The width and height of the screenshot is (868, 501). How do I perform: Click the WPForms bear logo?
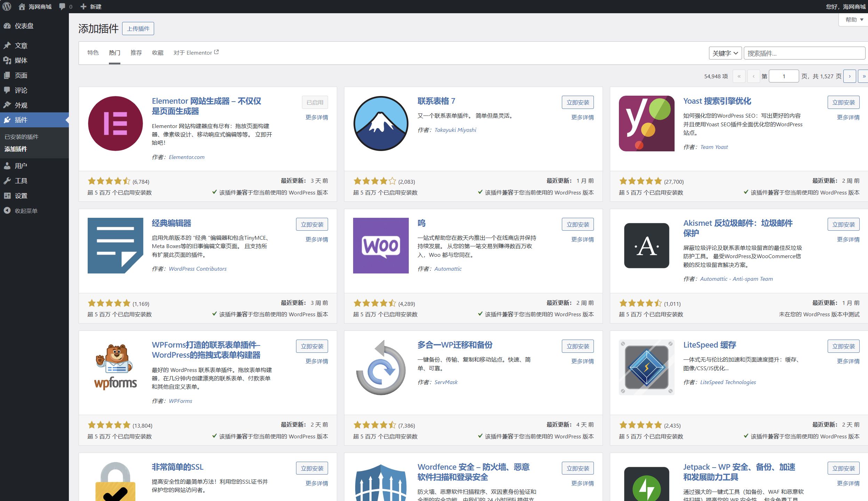coord(116,367)
